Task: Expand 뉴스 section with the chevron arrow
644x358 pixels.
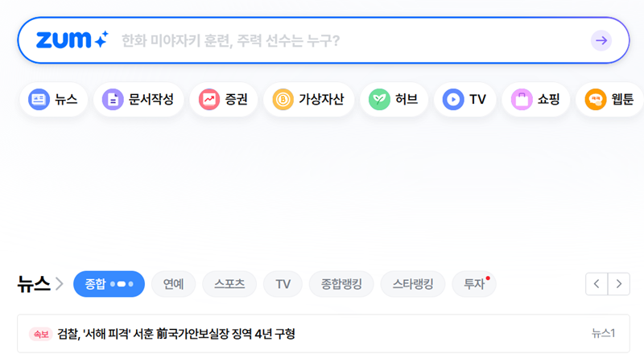Action: pyautogui.click(x=60, y=284)
